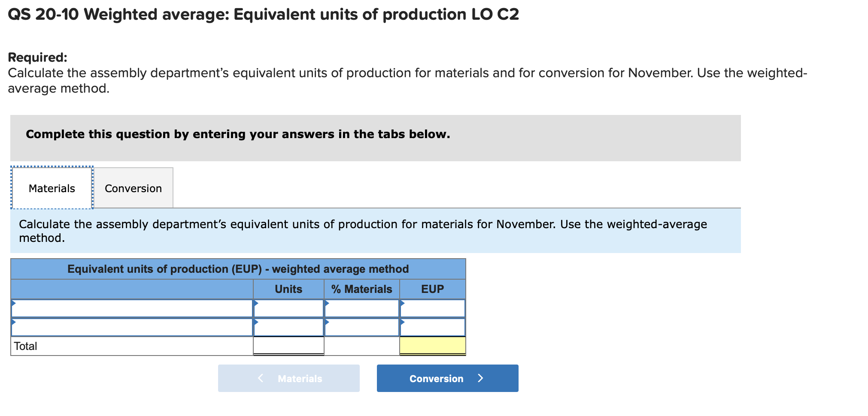
Task: Select the Materials tab
Action: coord(52,188)
